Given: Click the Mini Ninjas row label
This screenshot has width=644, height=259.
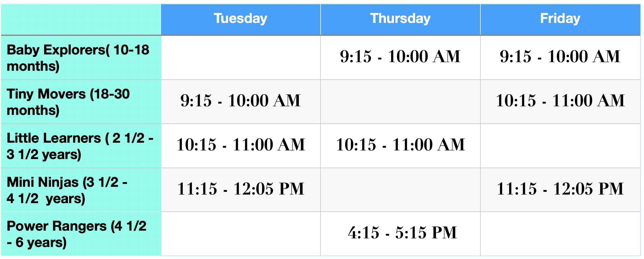Looking at the screenshot, I should (67, 190).
